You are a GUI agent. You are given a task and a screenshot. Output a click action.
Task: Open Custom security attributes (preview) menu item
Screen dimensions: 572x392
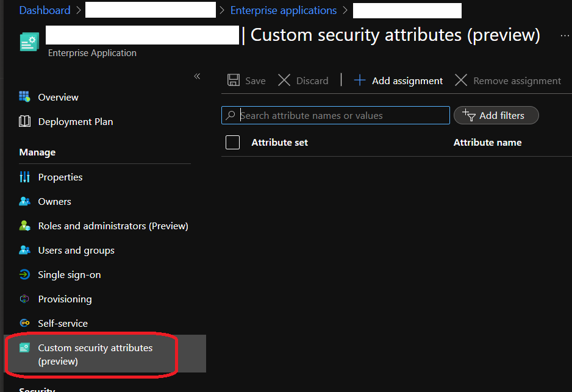coord(95,354)
